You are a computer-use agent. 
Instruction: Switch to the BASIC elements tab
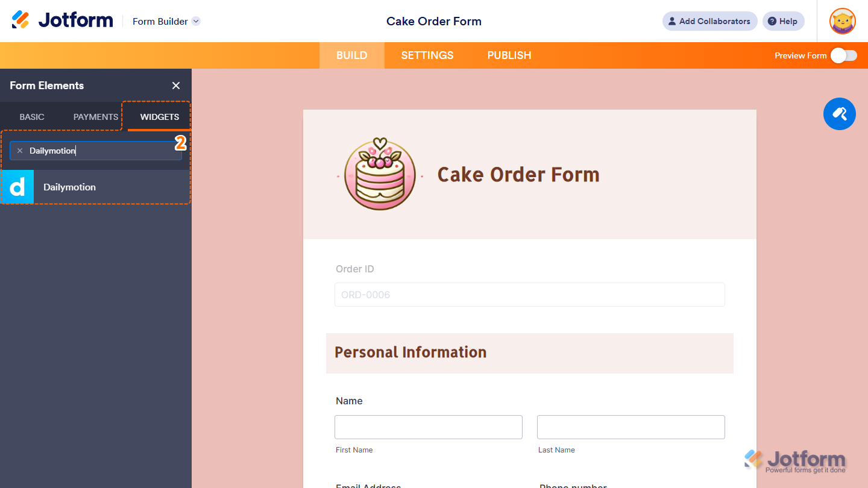click(31, 116)
